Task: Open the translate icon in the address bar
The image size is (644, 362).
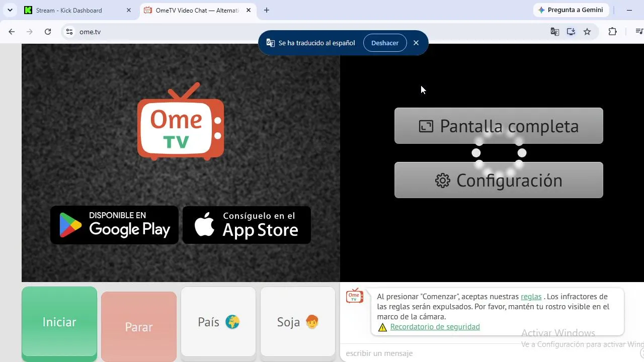Action: coord(555,32)
